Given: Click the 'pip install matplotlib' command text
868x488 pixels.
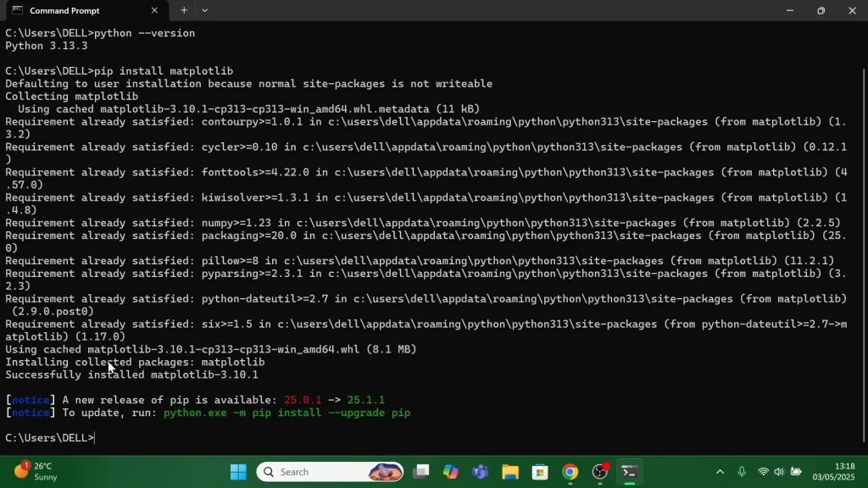Looking at the screenshot, I should tap(164, 71).
